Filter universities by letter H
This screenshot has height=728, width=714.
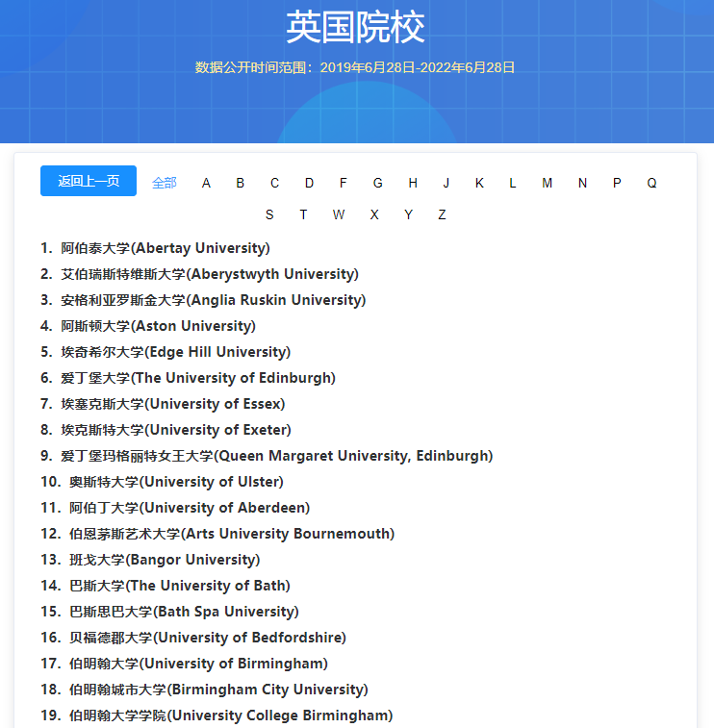(413, 183)
